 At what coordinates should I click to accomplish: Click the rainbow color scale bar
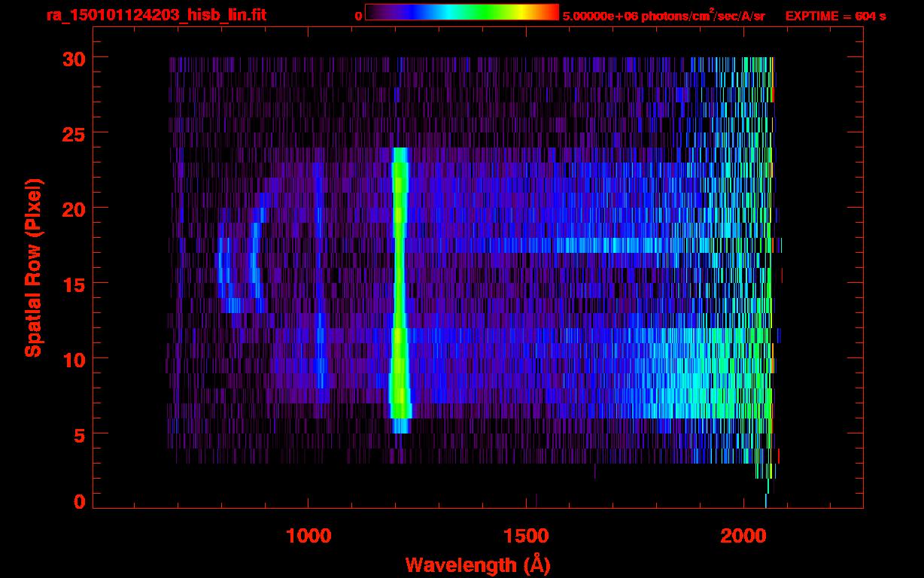pyautogui.click(x=461, y=12)
